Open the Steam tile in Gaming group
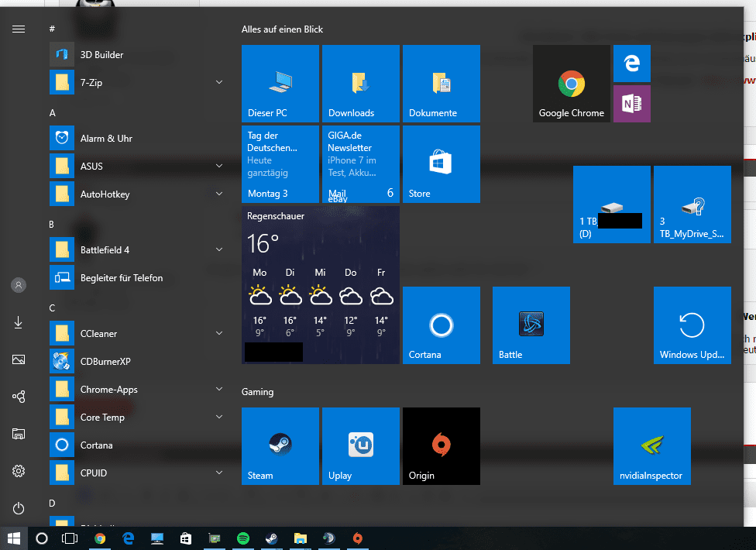The width and height of the screenshot is (756, 550). pos(280,446)
